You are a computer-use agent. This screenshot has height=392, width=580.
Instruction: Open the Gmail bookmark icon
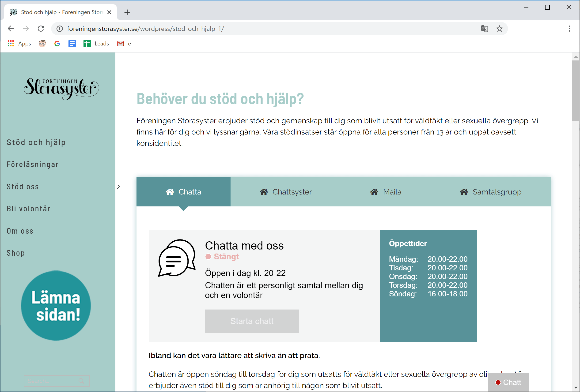coord(121,44)
